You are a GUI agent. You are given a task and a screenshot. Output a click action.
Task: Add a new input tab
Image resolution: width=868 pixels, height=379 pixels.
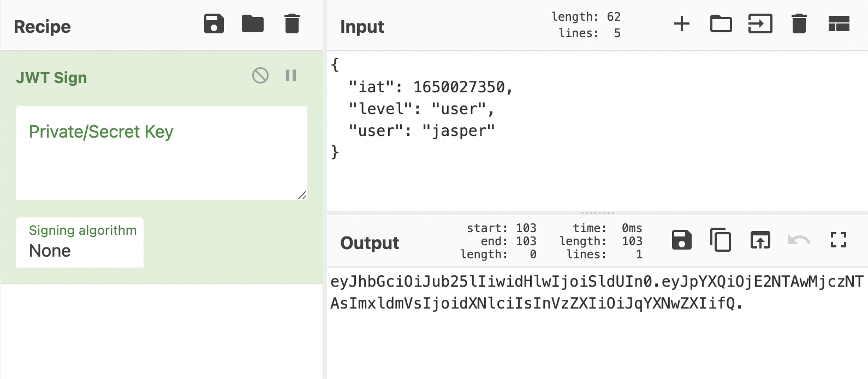(681, 24)
